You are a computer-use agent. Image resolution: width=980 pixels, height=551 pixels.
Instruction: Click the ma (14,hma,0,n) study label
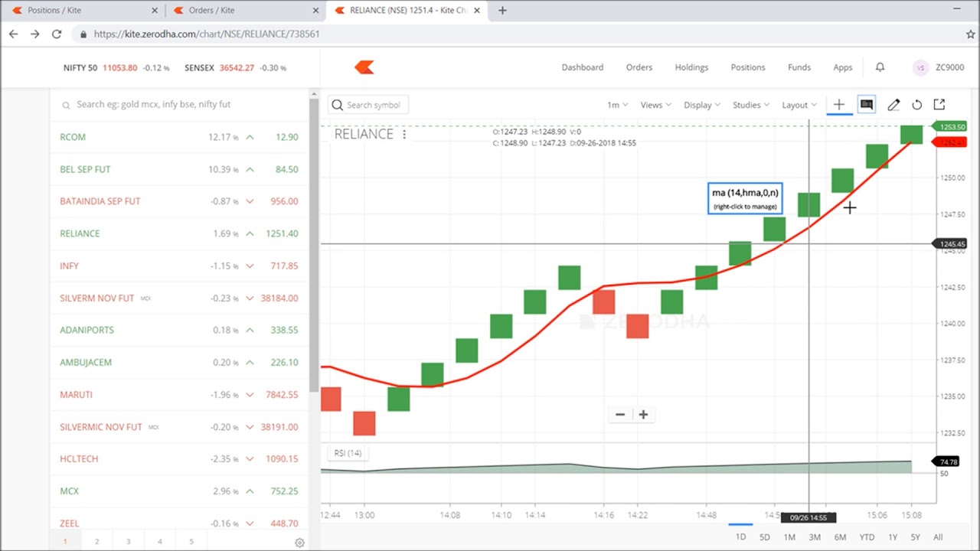(745, 198)
